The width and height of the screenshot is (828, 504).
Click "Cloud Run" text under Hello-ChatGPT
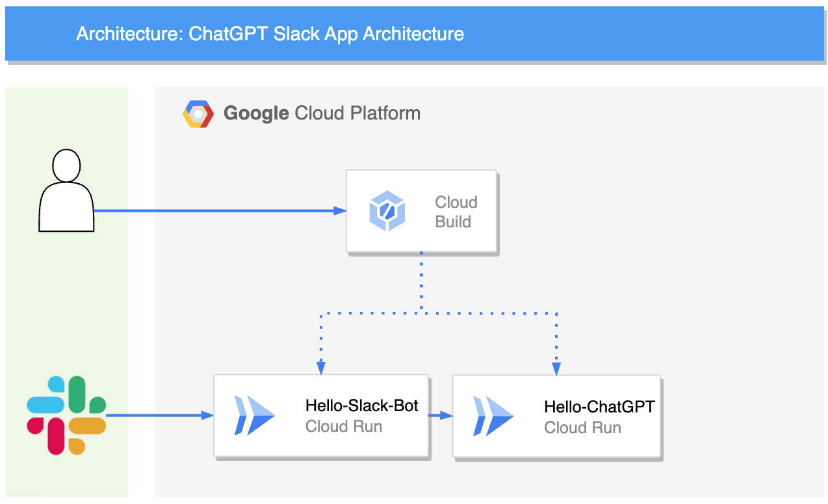pos(583,428)
